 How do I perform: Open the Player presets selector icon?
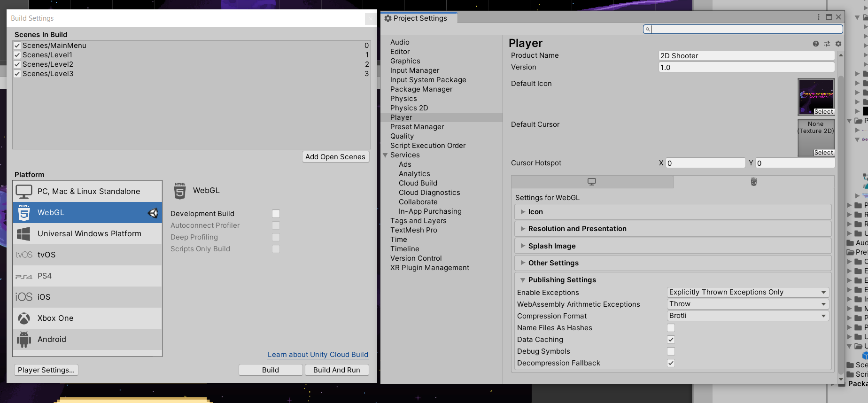(827, 44)
